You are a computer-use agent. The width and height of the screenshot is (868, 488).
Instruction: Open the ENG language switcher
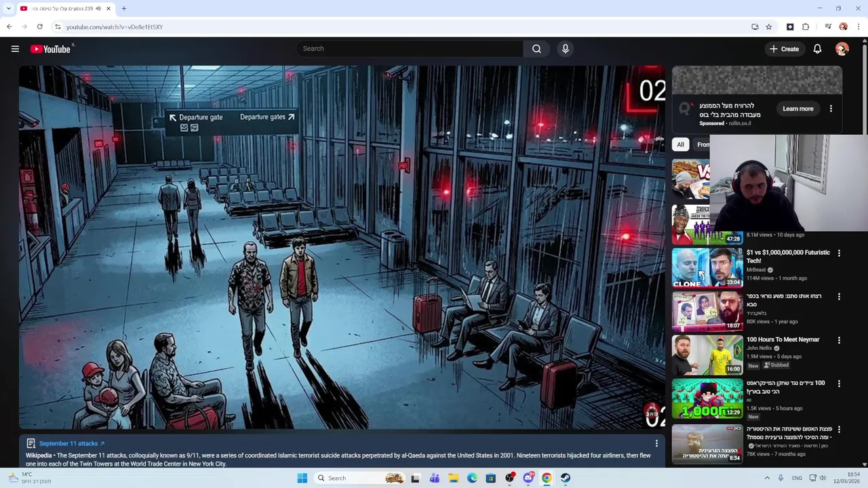click(x=797, y=478)
